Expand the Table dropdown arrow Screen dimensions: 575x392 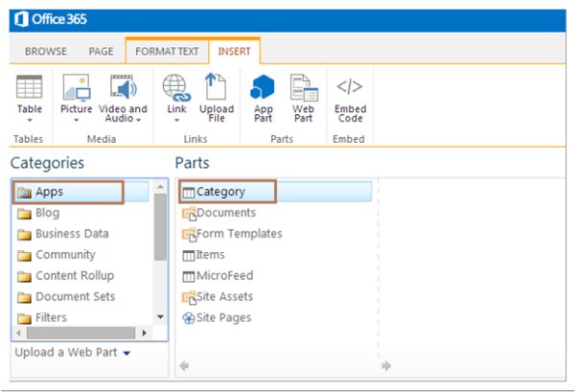(x=30, y=122)
